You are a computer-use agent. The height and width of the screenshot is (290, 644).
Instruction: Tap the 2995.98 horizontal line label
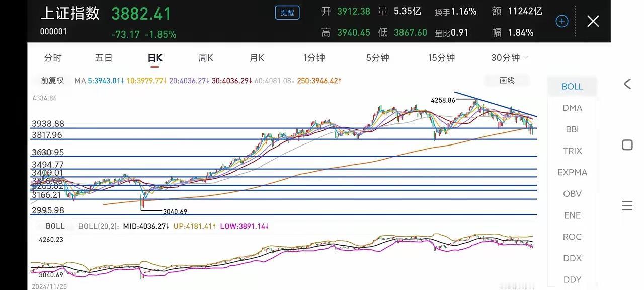tap(48, 210)
